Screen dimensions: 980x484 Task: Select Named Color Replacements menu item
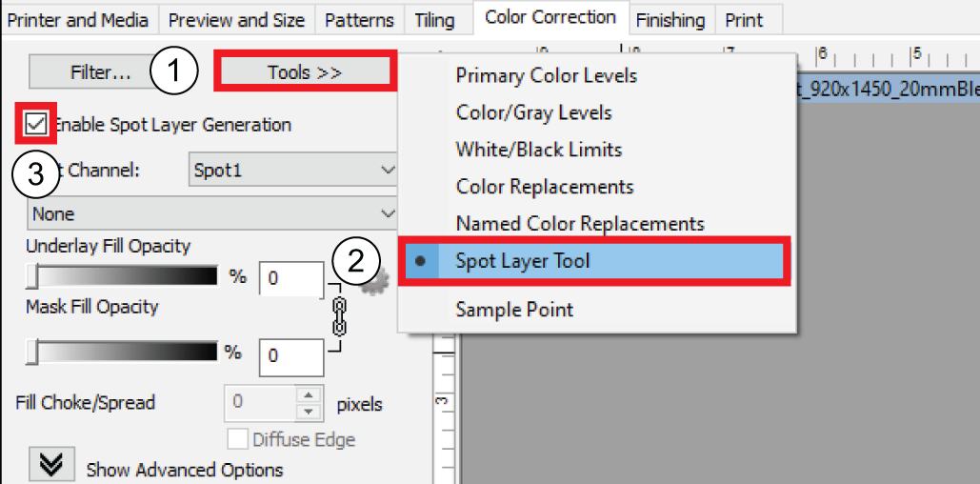click(x=579, y=224)
